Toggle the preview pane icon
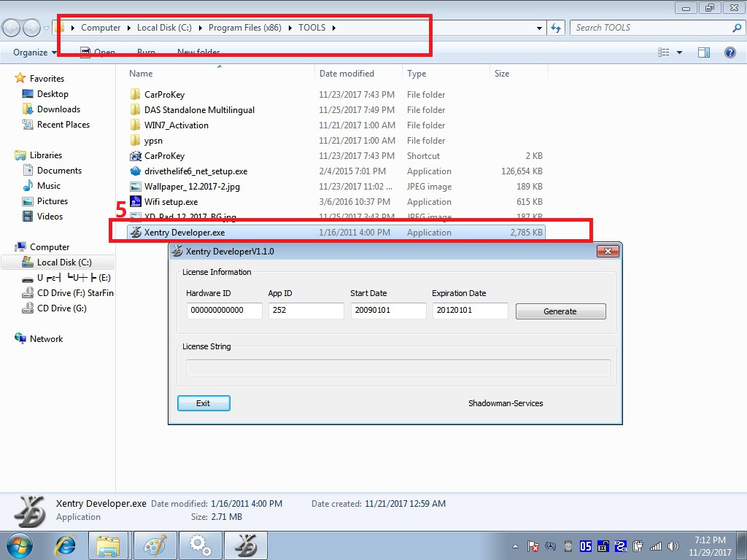The image size is (747, 560). tap(704, 52)
